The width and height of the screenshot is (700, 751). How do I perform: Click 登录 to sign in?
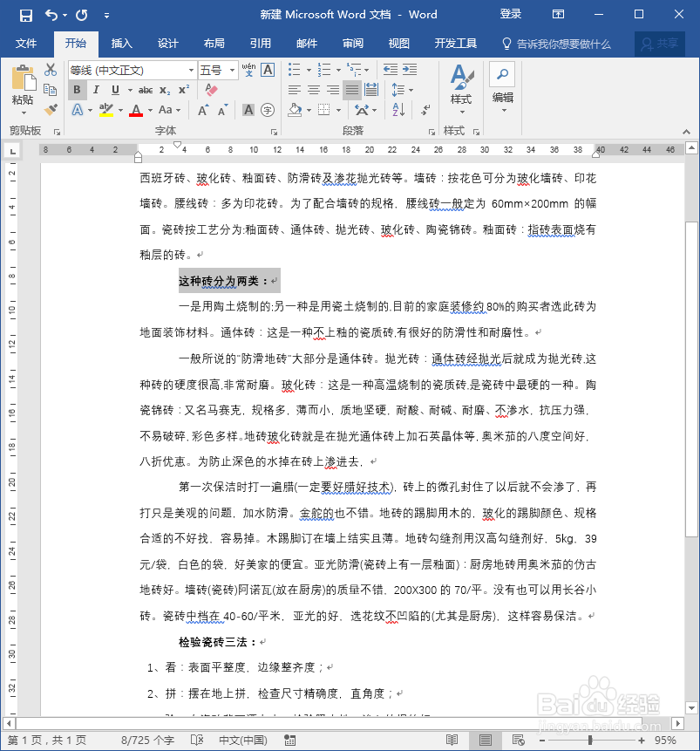click(511, 14)
